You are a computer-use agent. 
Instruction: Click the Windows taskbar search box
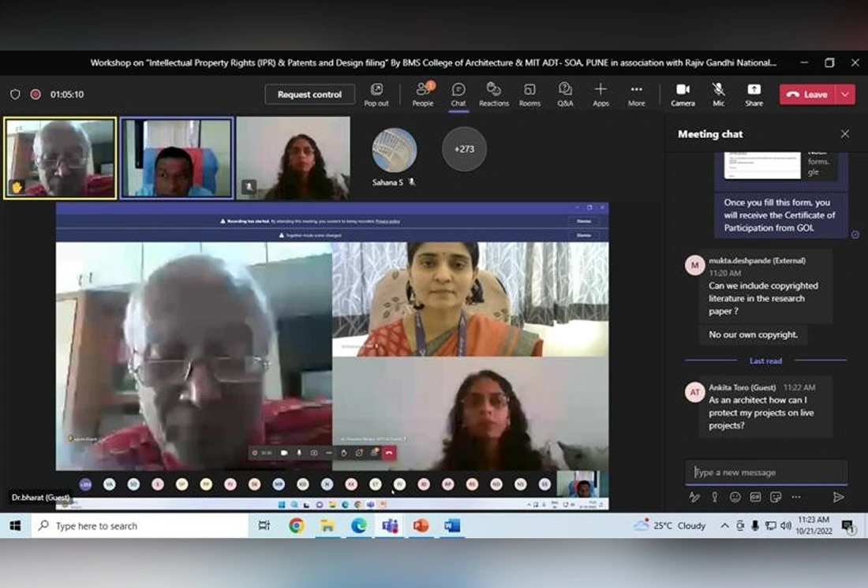[x=139, y=526]
